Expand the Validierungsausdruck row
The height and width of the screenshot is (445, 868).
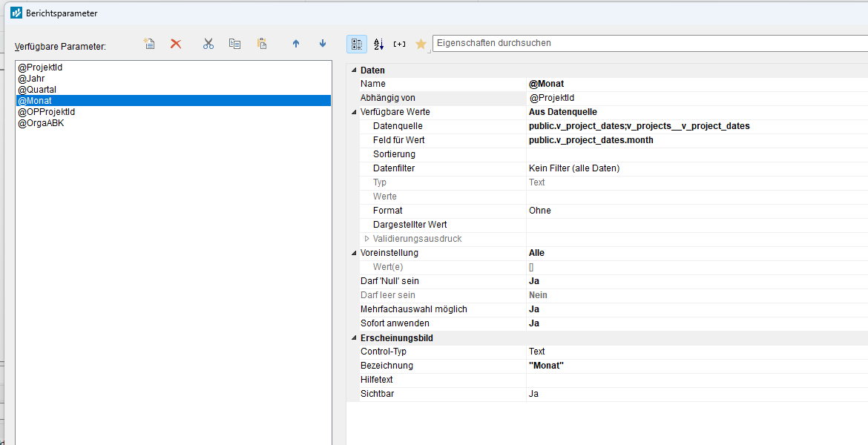(x=366, y=239)
